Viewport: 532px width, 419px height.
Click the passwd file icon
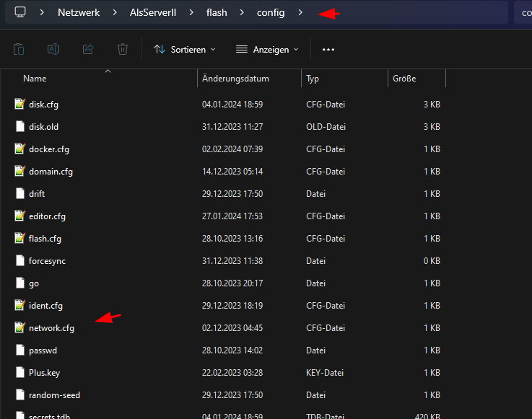pyautogui.click(x=20, y=350)
